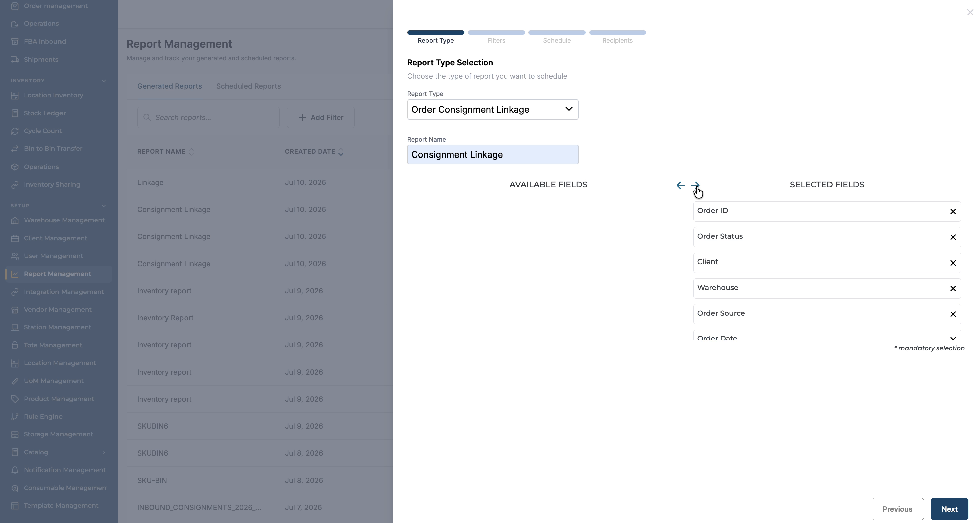
Task: Click the Filters step progress bar
Action: pyautogui.click(x=496, y=33)
